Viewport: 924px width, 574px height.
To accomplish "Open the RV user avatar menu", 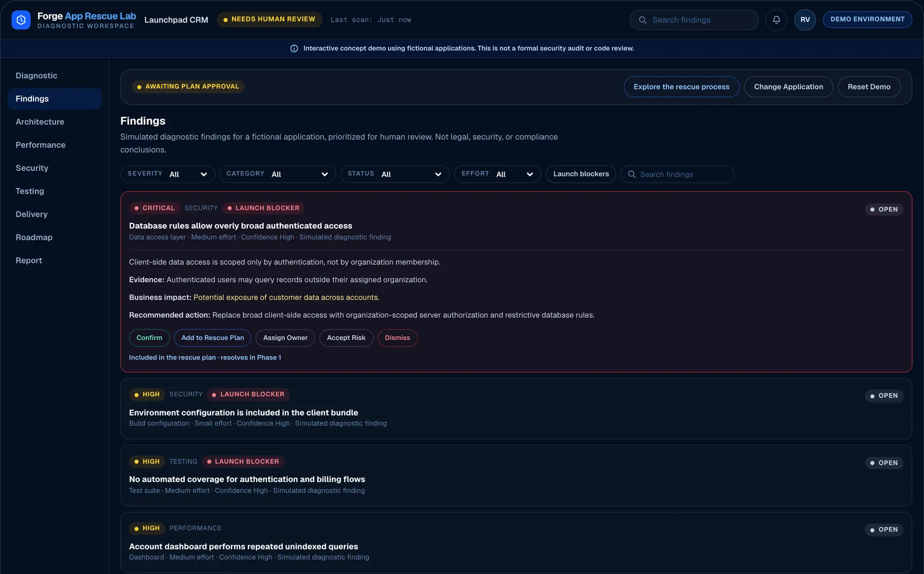I will (x=805, y=20).
